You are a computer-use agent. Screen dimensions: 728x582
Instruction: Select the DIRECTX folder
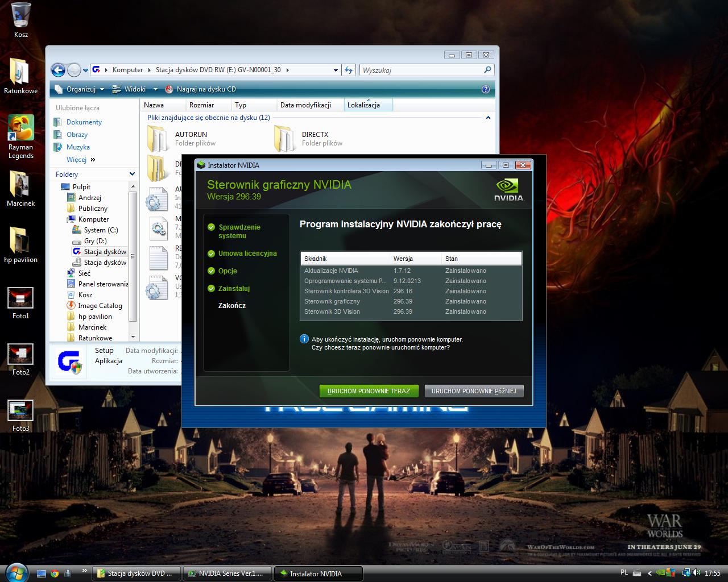(x=309, y=139)
